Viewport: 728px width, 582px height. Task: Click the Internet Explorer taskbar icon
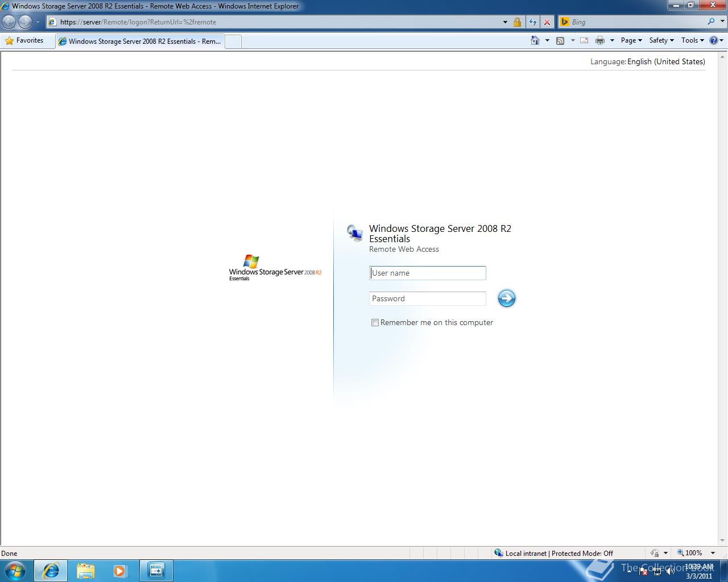click(51, 571)
